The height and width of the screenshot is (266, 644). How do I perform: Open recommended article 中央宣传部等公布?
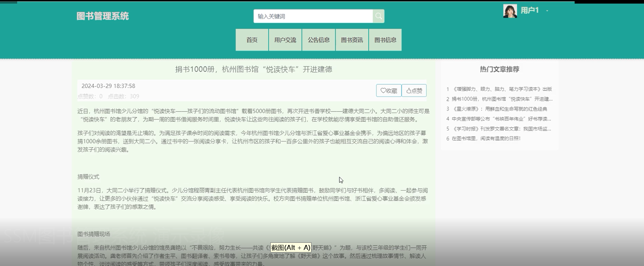click(501, 119)
